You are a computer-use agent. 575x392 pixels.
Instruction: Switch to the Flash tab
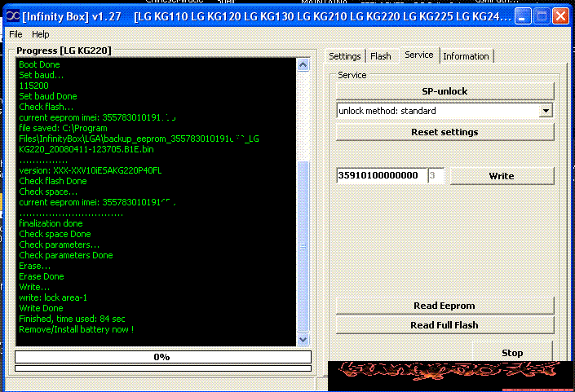(x=381, y=56)
